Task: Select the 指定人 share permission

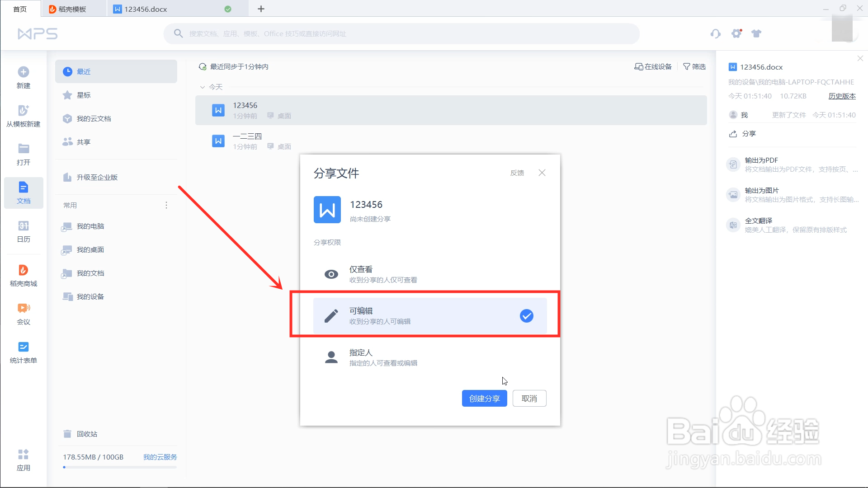Action: point(430,357)
